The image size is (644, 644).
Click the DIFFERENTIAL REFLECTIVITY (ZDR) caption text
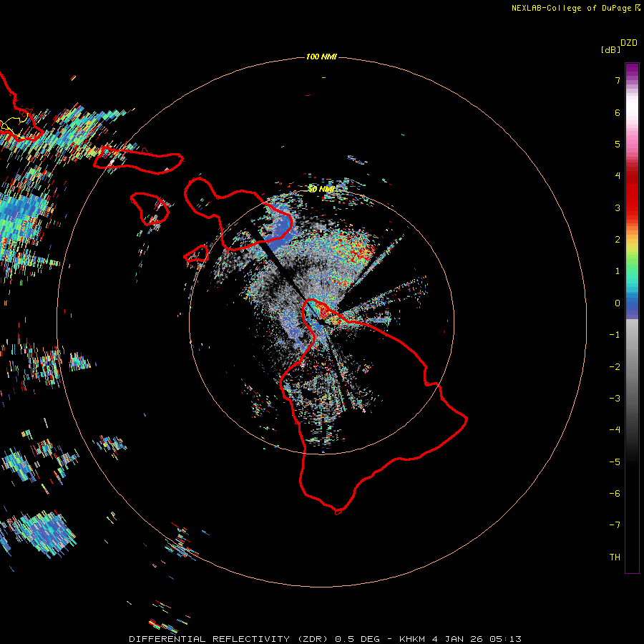[x=230, y=639]
